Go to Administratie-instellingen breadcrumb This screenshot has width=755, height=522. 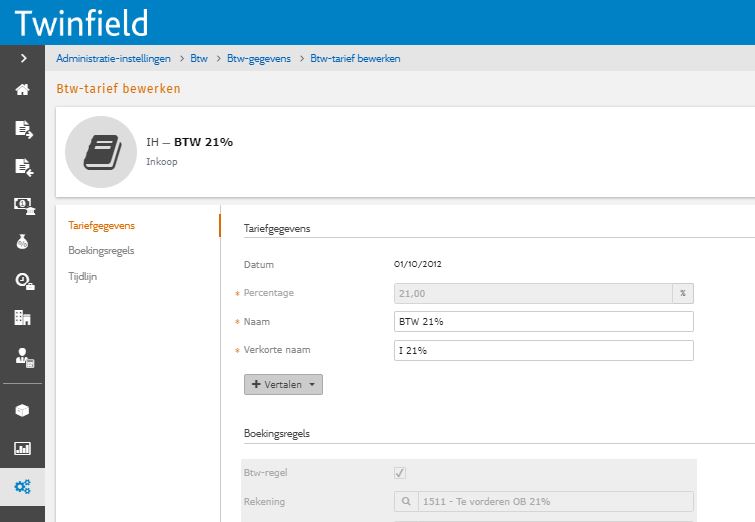point(113,59)
